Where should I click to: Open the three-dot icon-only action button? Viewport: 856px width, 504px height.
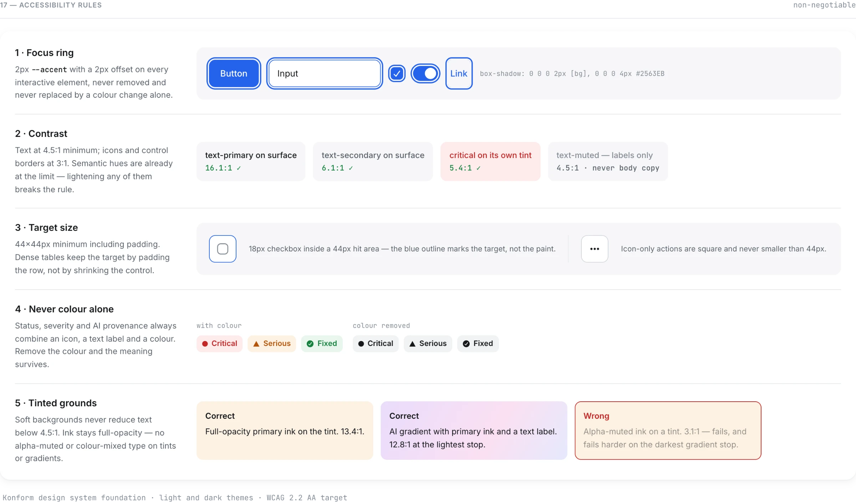click(595, 249)
